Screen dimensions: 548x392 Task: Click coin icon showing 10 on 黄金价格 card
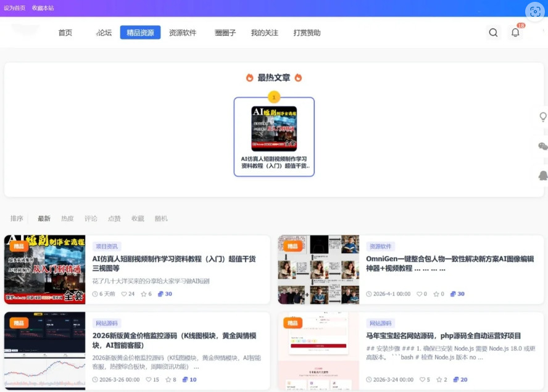pos(185,380)
